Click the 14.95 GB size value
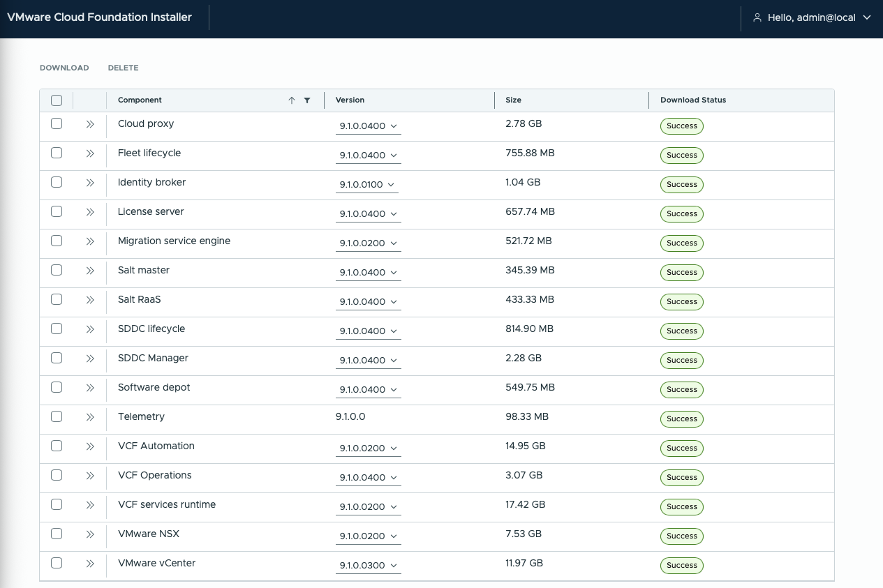 coord(525,446)
